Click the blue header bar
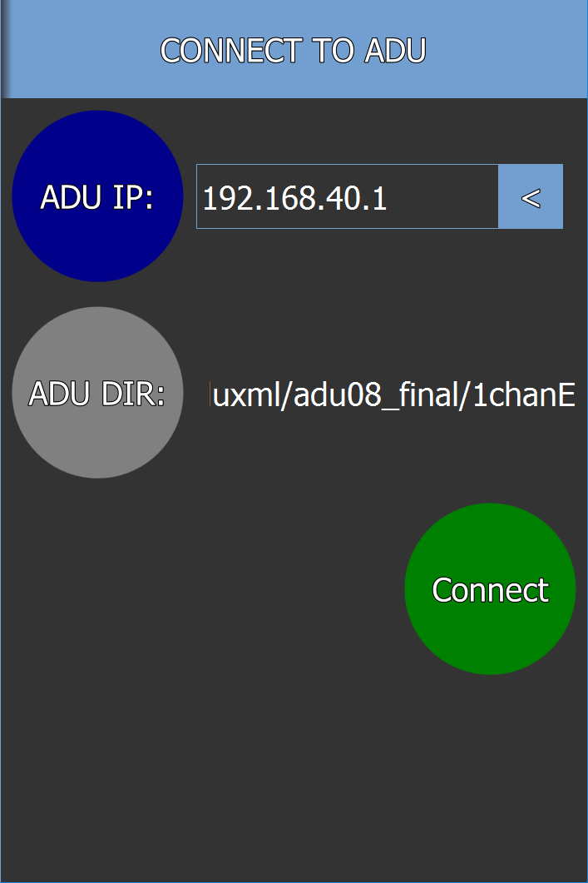Image resolution: width=588 pixels, height=883 pixels. click(x=294, y=49)
